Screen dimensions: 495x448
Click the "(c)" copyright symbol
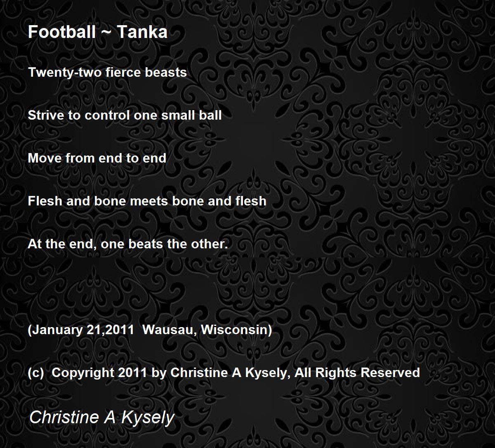(x=36, y=373)
